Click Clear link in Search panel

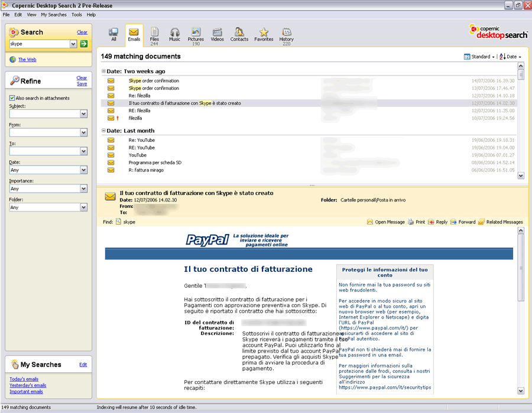coord(82,32)
